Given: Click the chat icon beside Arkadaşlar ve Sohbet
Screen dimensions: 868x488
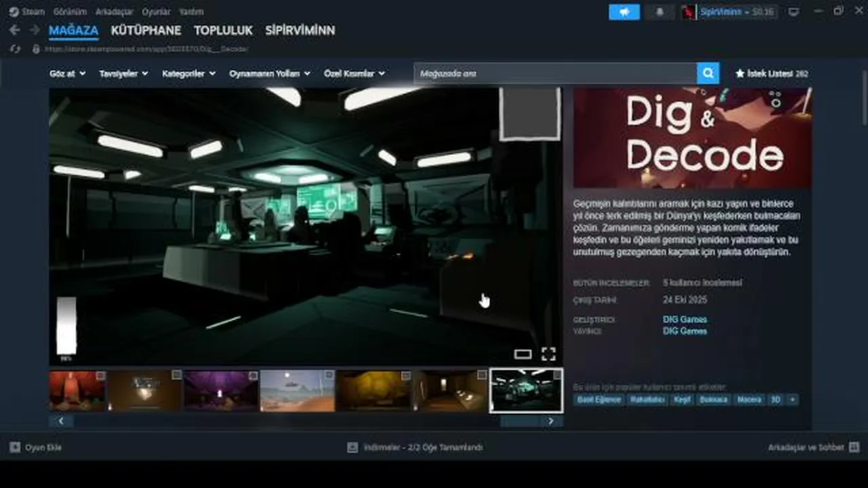Looking at the screenshot, I should pos(854,447).
